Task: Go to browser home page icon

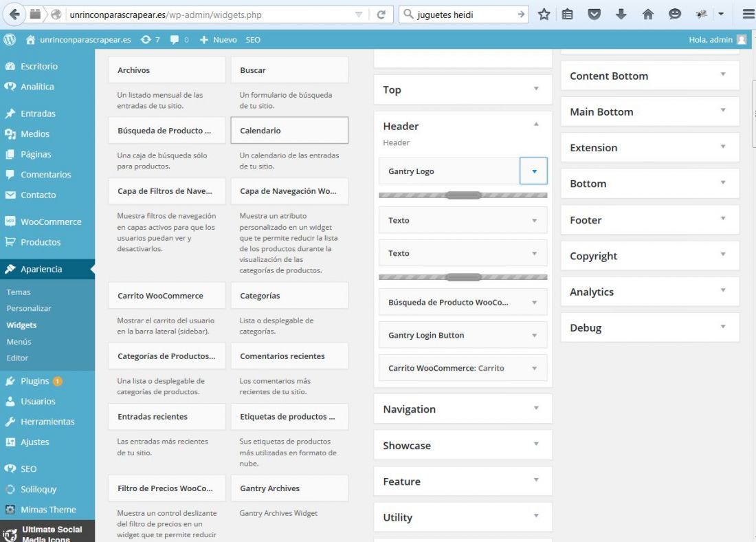Action: 647,14
